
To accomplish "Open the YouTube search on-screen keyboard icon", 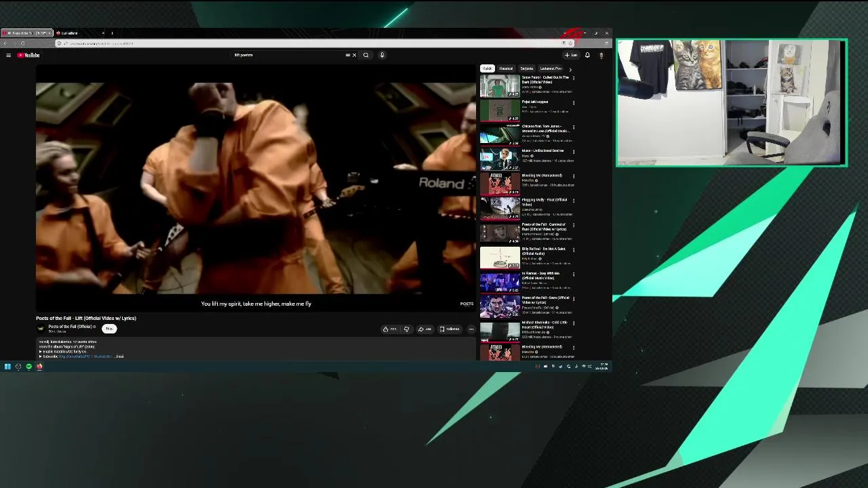I will coord(348,55).
